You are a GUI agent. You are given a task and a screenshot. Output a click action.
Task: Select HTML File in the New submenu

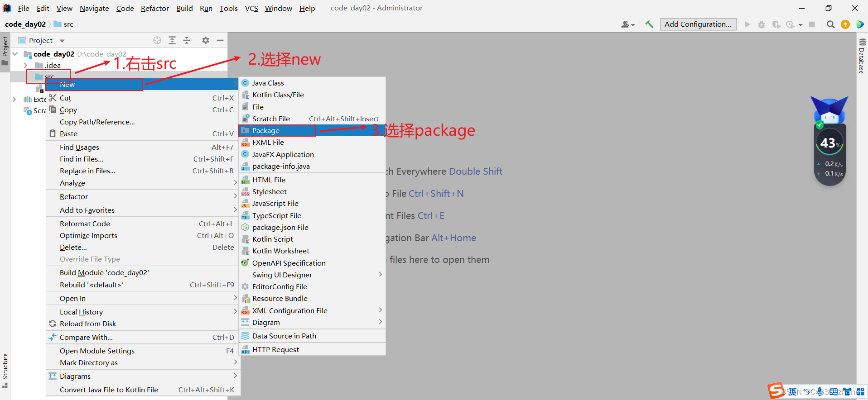tap(312, 180)
